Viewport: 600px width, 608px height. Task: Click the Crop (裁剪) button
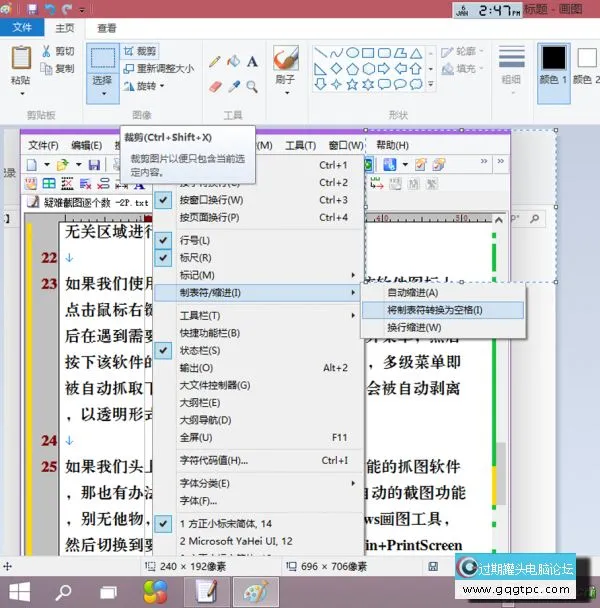tap(140, 51)
